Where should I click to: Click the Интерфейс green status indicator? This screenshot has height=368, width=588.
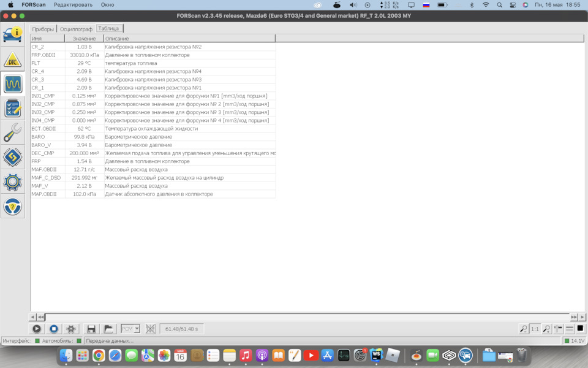coord(37,341)
